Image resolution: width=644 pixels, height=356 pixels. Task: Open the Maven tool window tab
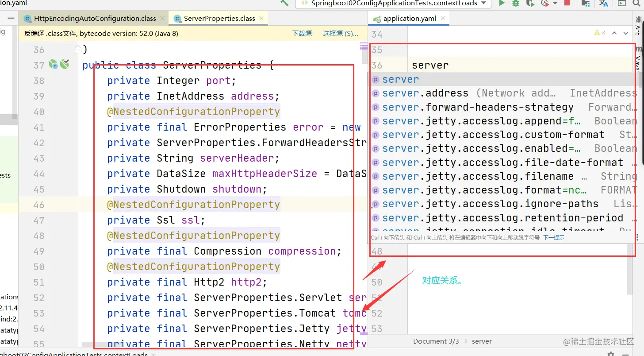638,60
